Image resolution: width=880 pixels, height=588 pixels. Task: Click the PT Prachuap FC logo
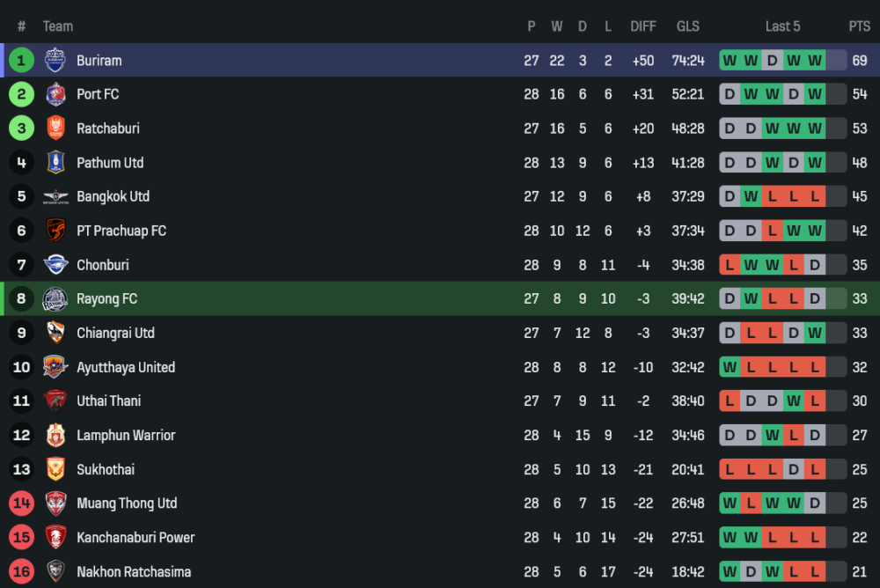click(x=55, y=231)
